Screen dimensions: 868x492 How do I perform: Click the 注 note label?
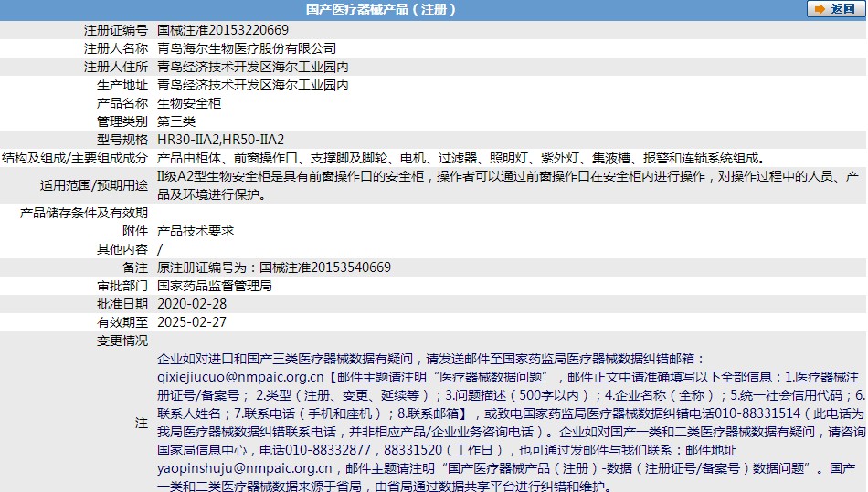[x=142, y=423]
